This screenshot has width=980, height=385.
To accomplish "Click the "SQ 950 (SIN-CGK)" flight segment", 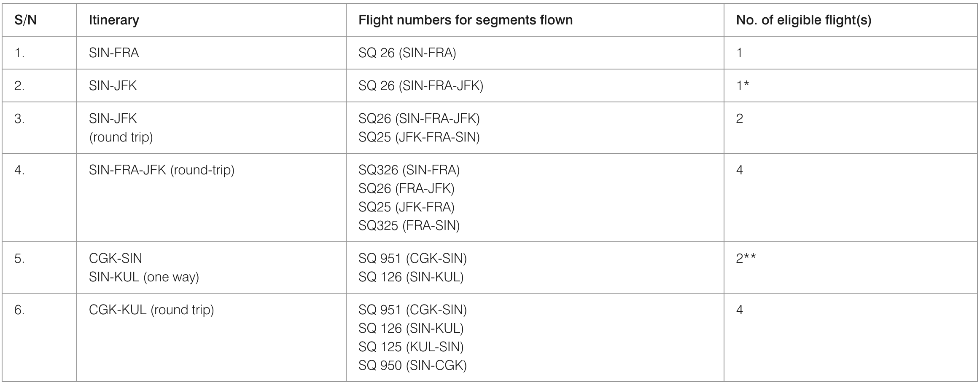I will [x=413, y=366].
